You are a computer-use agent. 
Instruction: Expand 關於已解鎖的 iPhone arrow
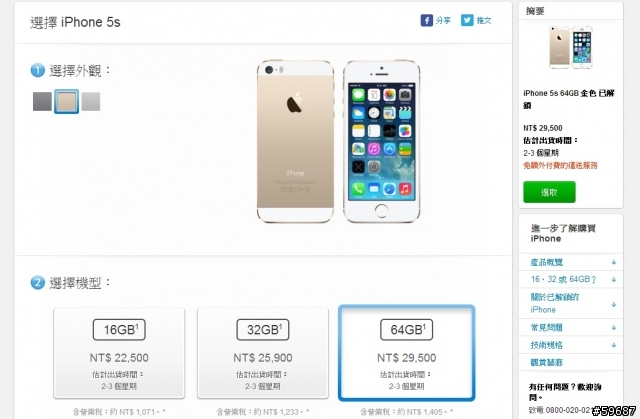[x=613, y=304]
